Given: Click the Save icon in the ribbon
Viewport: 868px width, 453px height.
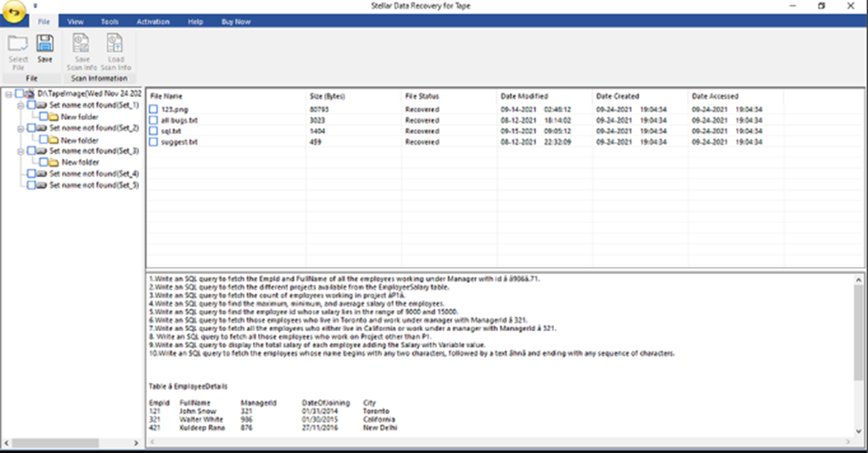Looking at the screenshot, I should (45, 44).
